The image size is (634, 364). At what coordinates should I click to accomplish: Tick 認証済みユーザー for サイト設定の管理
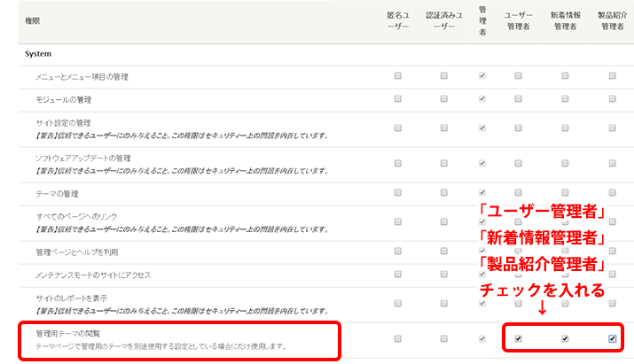[444, 128]
